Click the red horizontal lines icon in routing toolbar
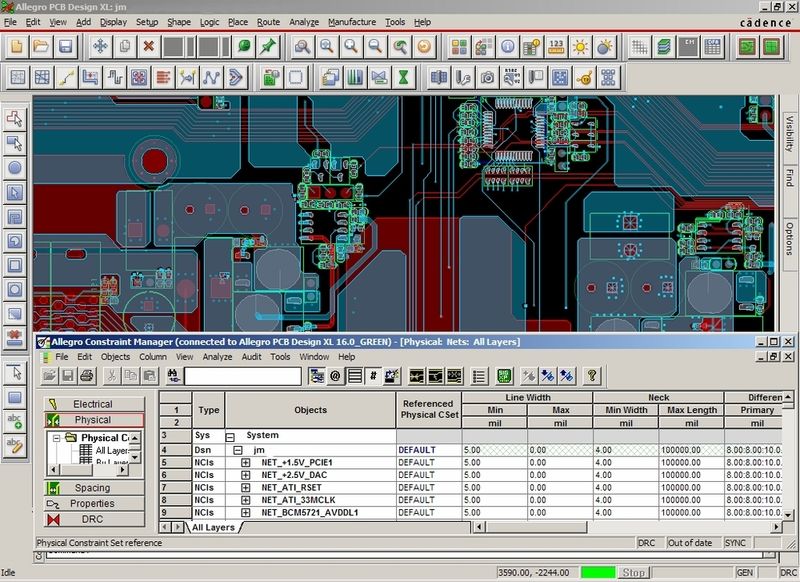Image resolution: width=800 pixels, height=582 pixels. [x=163, y=78]
